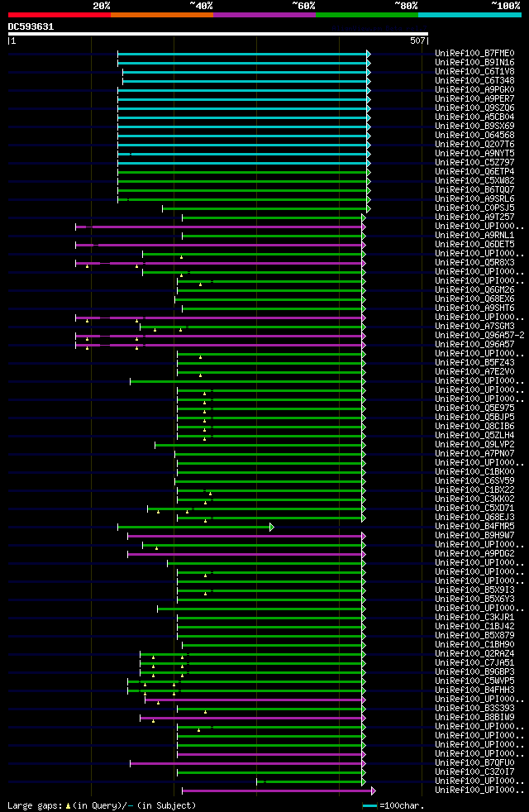This screenshot has height=812, width=529.
Task: Select the UniRef100_A9SRL6 label
Action: (x=474, y=198)
